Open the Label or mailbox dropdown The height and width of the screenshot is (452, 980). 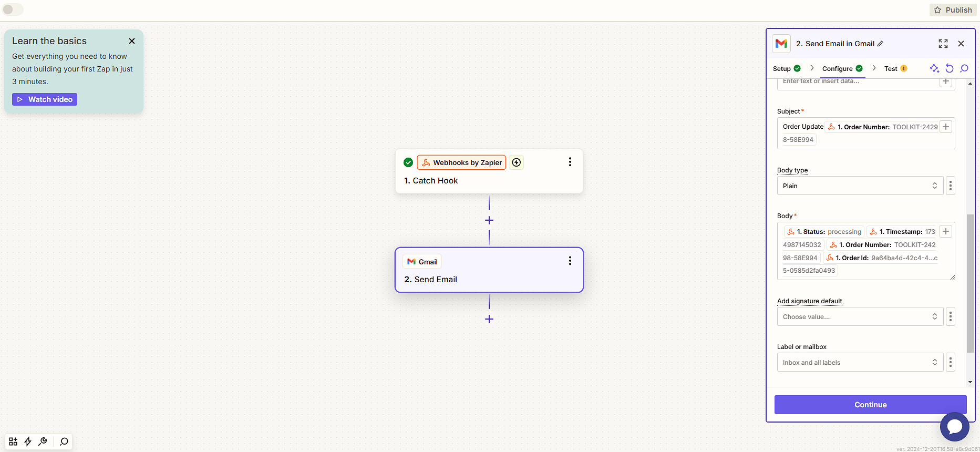(x=860, y=362)
